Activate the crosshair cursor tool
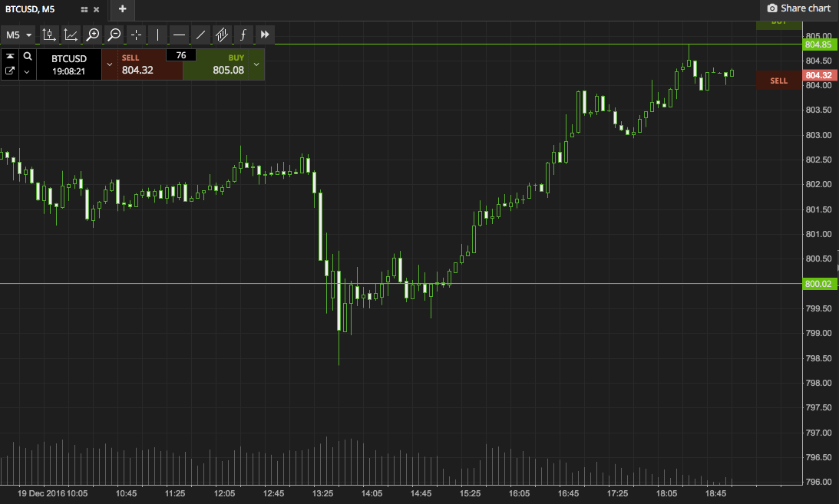The width and height of the screenshot is (839, 504). tap(136, 35)
